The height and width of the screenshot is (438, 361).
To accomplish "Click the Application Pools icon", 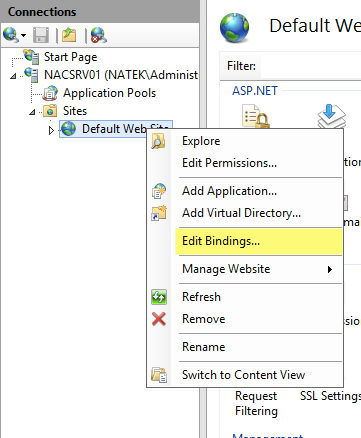I will 50,93.
